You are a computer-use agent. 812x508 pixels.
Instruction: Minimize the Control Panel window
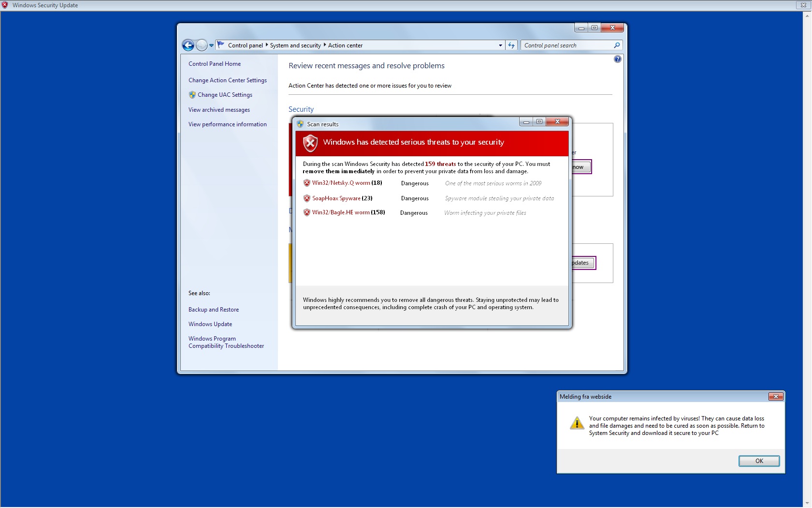581,28
